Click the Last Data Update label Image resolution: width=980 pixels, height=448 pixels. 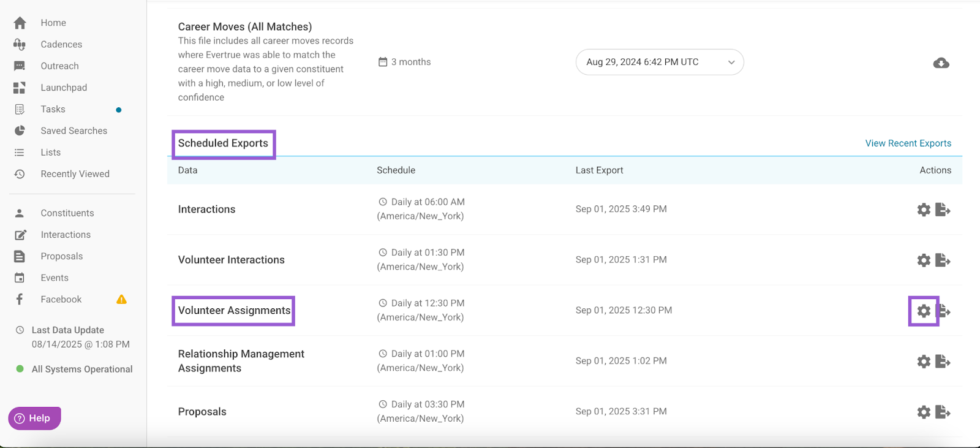pyautogui.click(x=68, y=330)
